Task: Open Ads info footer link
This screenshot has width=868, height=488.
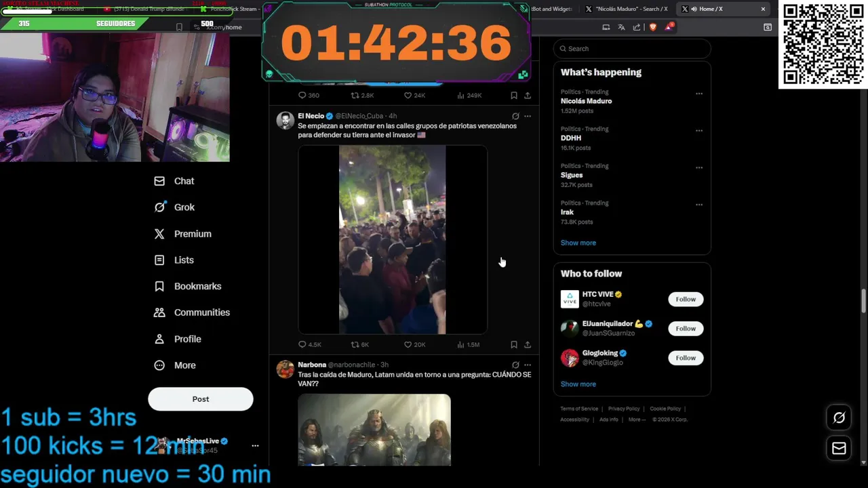Action: (x=609, y=420)
